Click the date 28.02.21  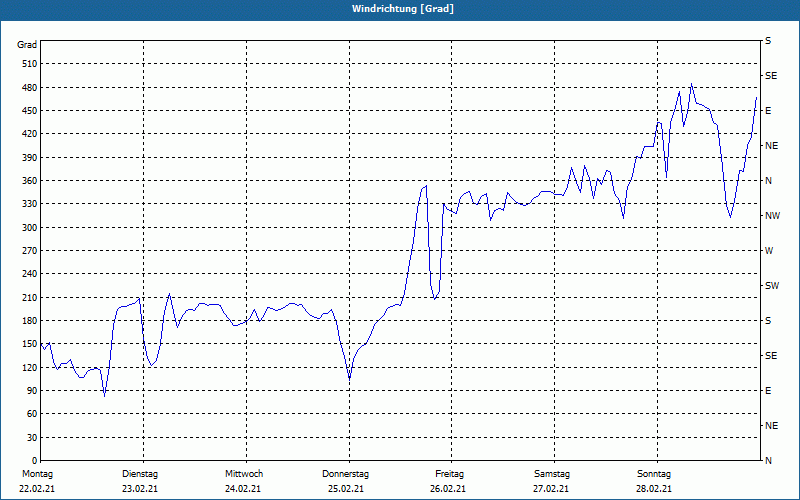tap(654, 489)
